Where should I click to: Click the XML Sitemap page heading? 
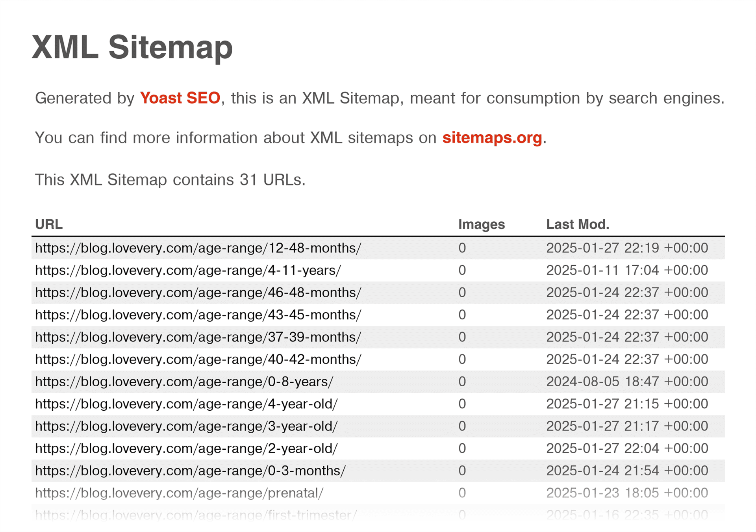(132, 47)
